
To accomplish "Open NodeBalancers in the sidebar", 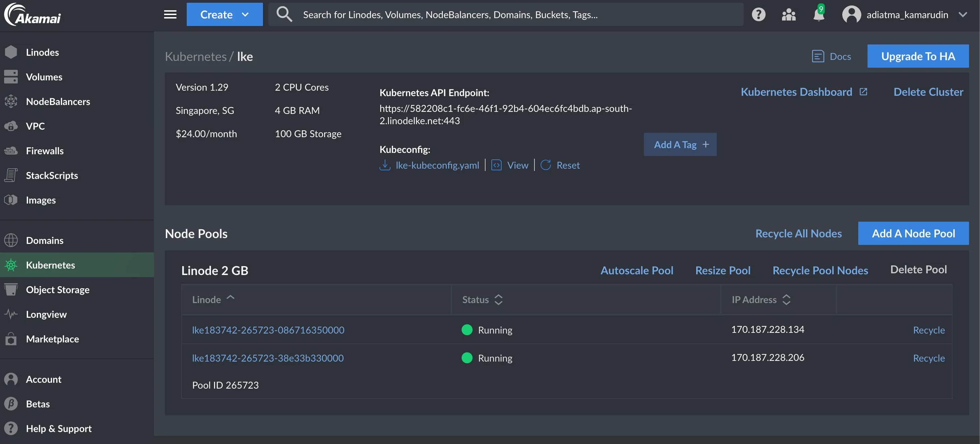I will point(77,101).
